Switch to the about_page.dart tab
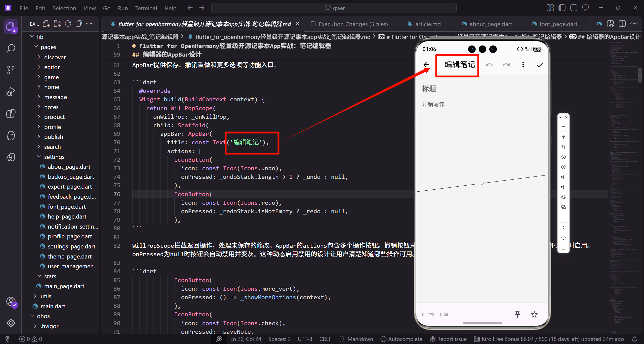The width and height of the screenshot is (644, 344). point(491,24)
